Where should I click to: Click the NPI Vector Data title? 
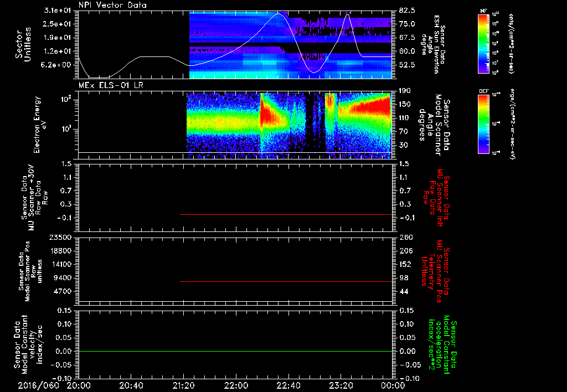(112, 5)
